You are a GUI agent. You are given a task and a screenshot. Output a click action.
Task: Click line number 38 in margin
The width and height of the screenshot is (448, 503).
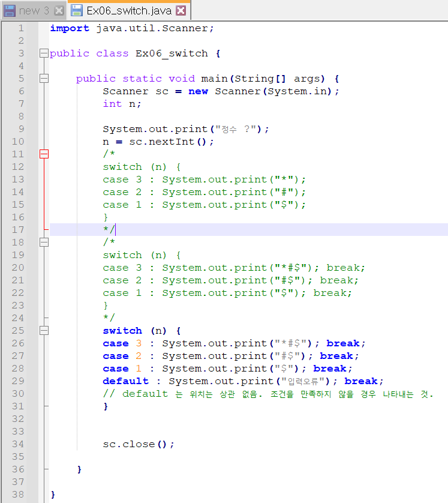[x=18, y=495]
